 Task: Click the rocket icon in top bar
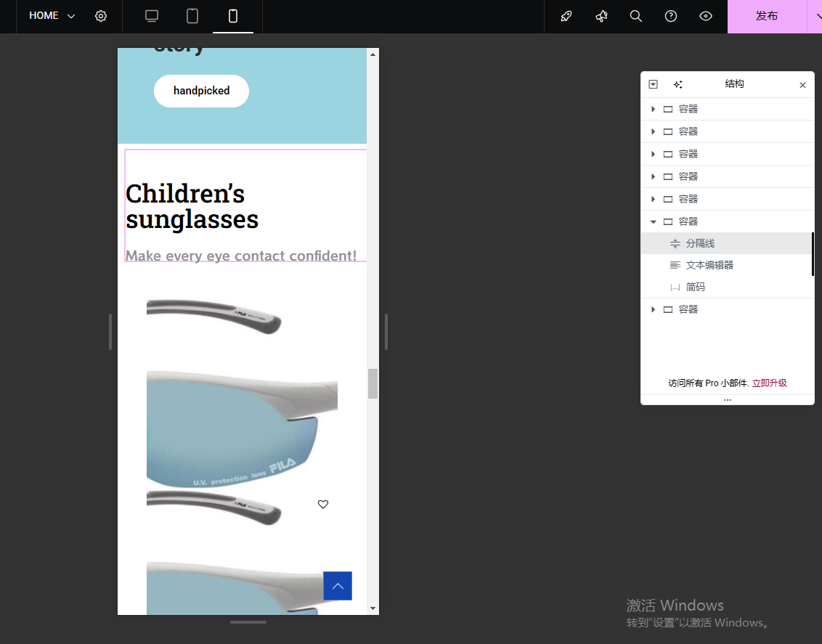(566, 16)
